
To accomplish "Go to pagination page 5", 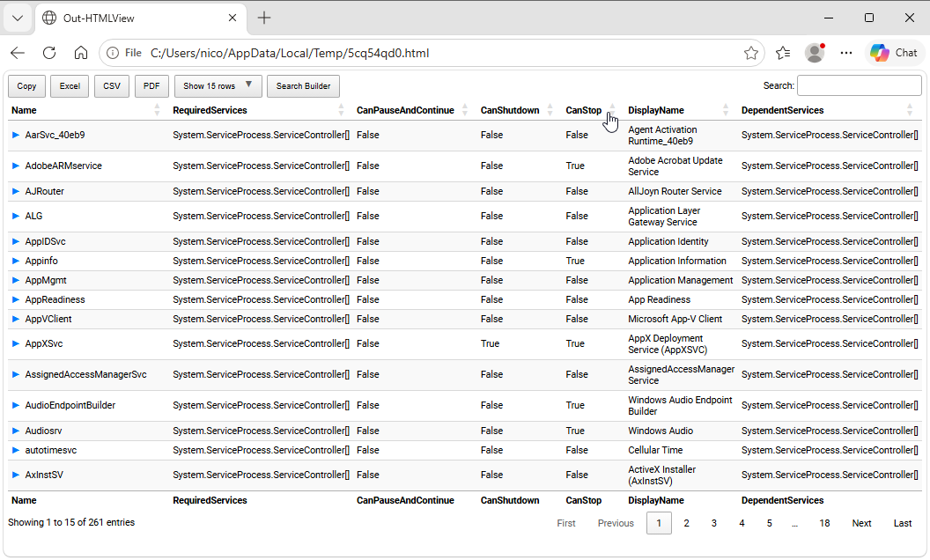I will (x=769, y=523).
